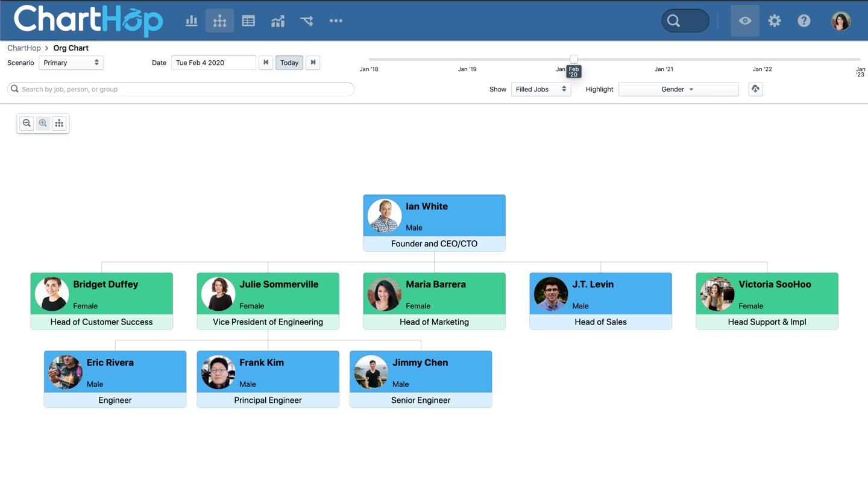868x492 pixels.
Task: Follow the ChartHop breadcrumb link
Action: (x=24, y=48)
